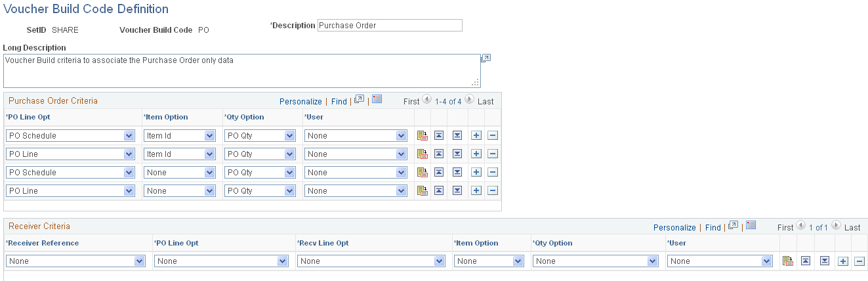Copy the PO Line row with Item Option None
This screenshot has height=281, width=868.
click(423, 191)
